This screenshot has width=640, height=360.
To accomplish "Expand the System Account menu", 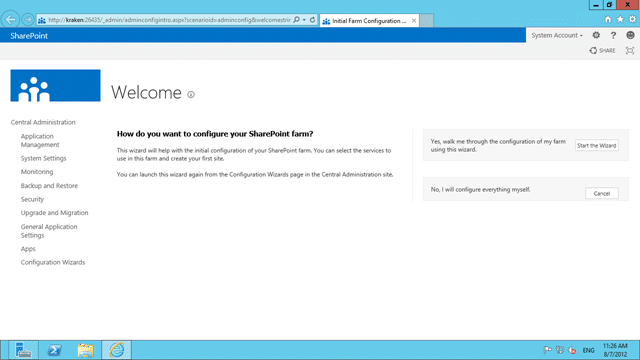I will click(557, 36).
